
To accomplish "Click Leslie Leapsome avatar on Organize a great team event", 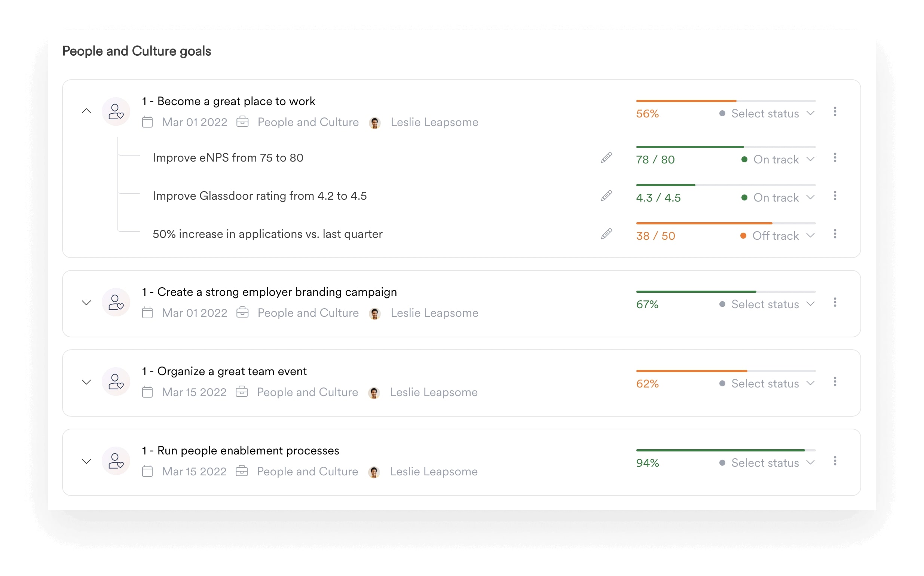I will point(374,392).
